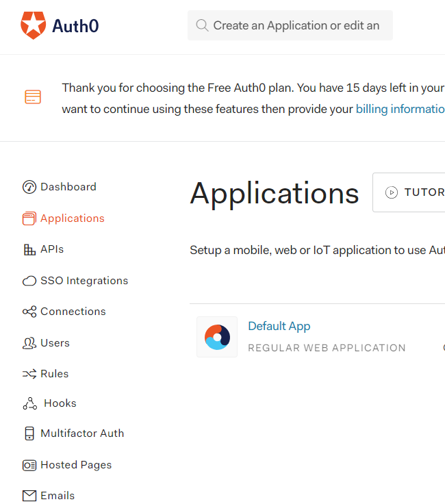This screenshot has height=504, width=445.
Task: Click the search magnifier icon
Action: click(202, 25)
